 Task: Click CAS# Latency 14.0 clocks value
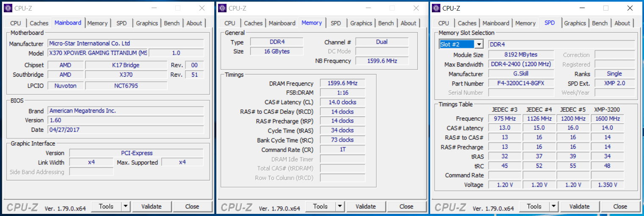pos(342,102)
